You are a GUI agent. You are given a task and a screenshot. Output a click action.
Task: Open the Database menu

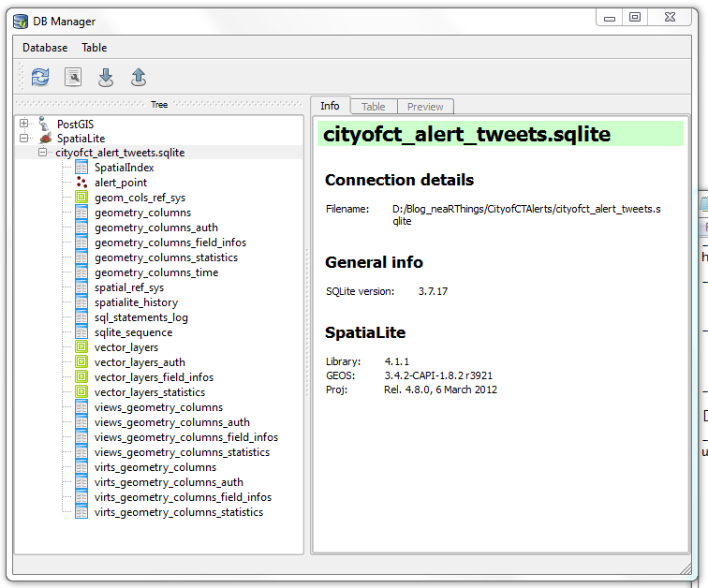click(x=45, y=48)
